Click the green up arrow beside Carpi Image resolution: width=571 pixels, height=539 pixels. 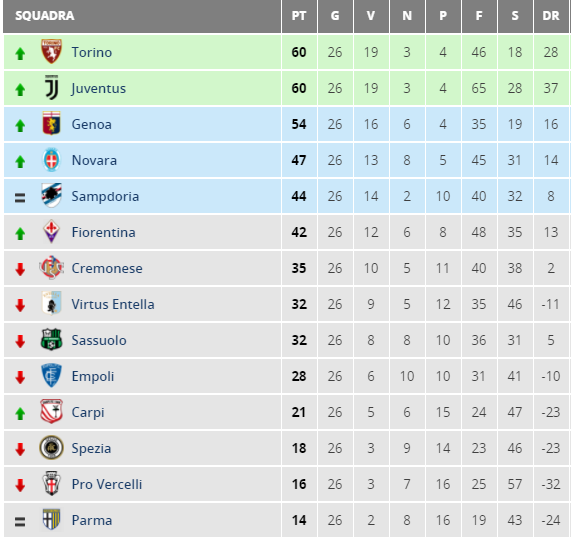pyautogui.click(x=20, y=413)
